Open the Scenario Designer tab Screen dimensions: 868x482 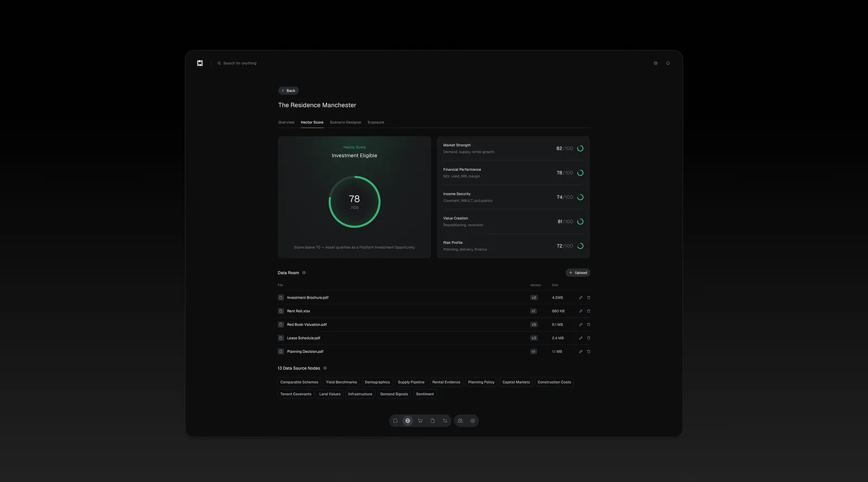346,123
